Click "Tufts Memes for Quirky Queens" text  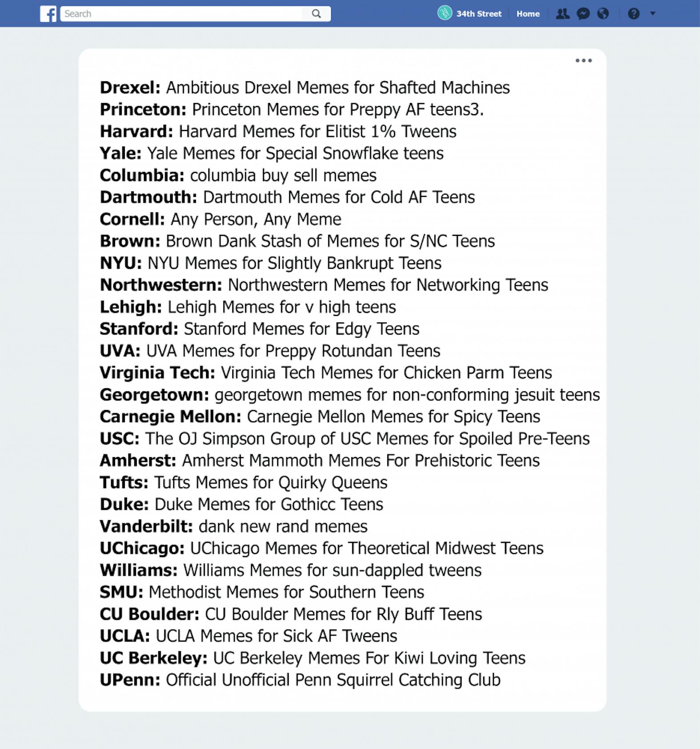[x=270, y=482]
